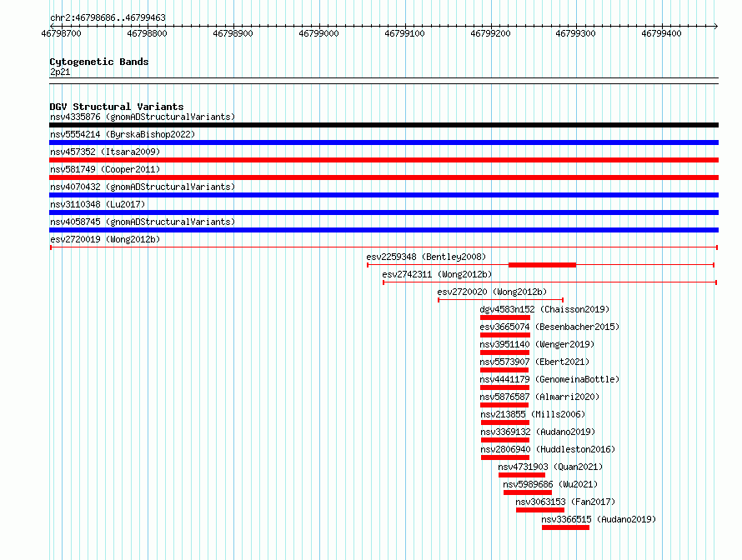Image resolution: width=742 pixels, height=560 pixels.
Task: Click the red bar under esv3665074
Action: point(505,335)
